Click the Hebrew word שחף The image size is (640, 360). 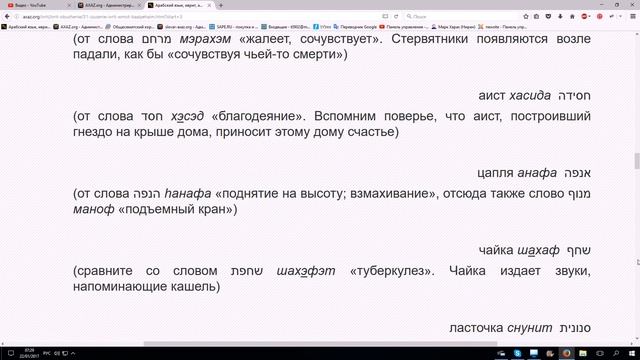(x=579, y=251)
